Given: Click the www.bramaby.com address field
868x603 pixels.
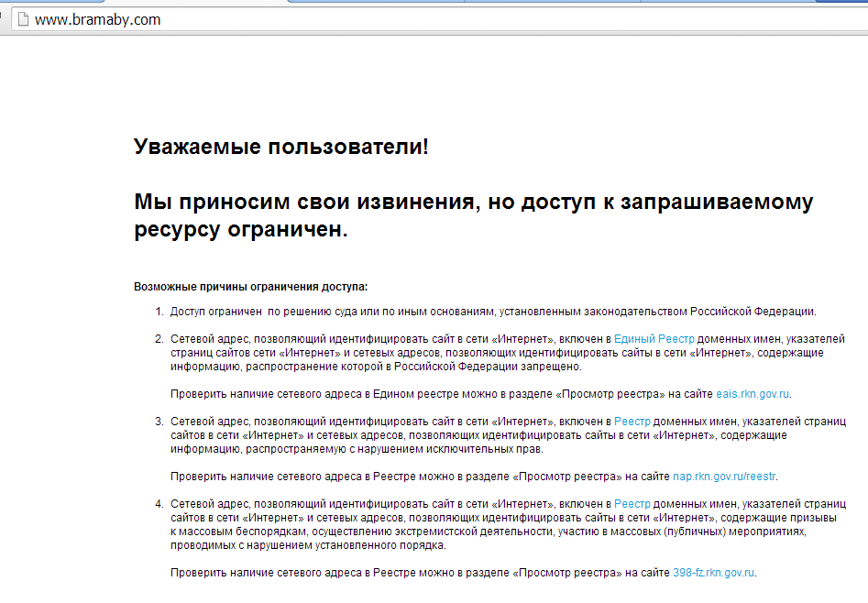Looking at the screenshot, I should pos(440,19).
